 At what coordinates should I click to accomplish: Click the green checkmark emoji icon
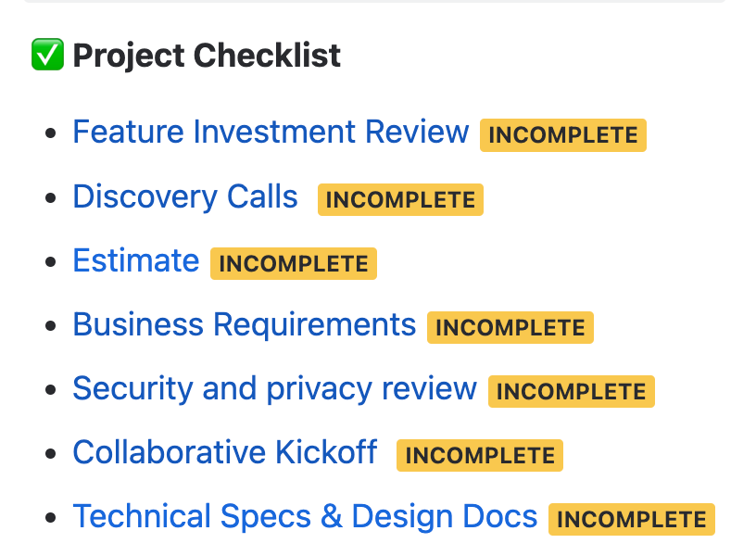tap(46, 55)
